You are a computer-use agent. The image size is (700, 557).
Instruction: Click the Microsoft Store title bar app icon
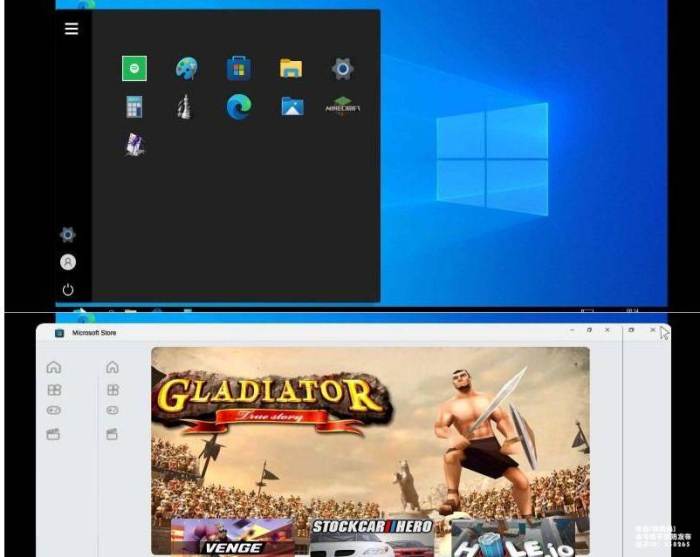pos(59,333)
